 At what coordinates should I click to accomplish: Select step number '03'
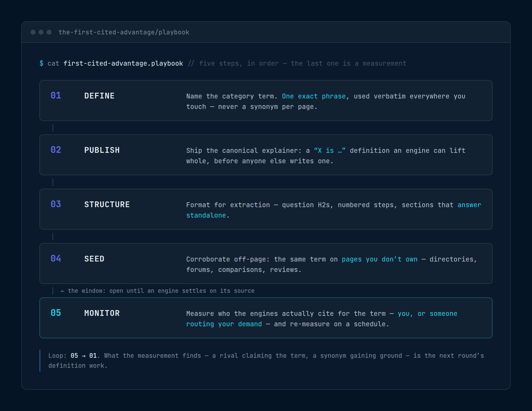point(56,204)
